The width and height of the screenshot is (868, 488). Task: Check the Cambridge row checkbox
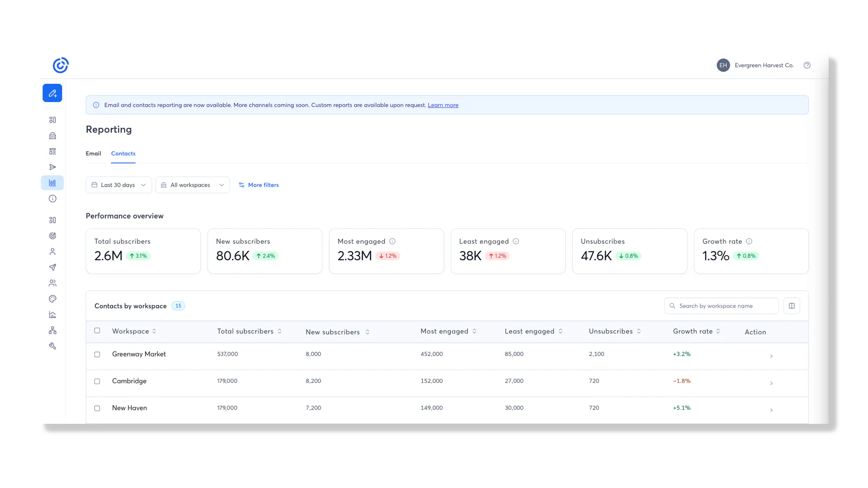tap(97, 381)
